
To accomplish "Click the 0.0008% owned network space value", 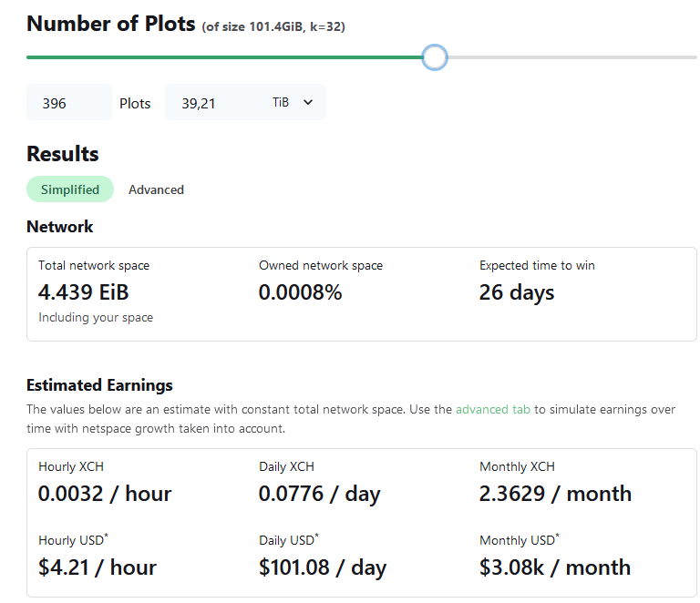I will coord(300,292).
